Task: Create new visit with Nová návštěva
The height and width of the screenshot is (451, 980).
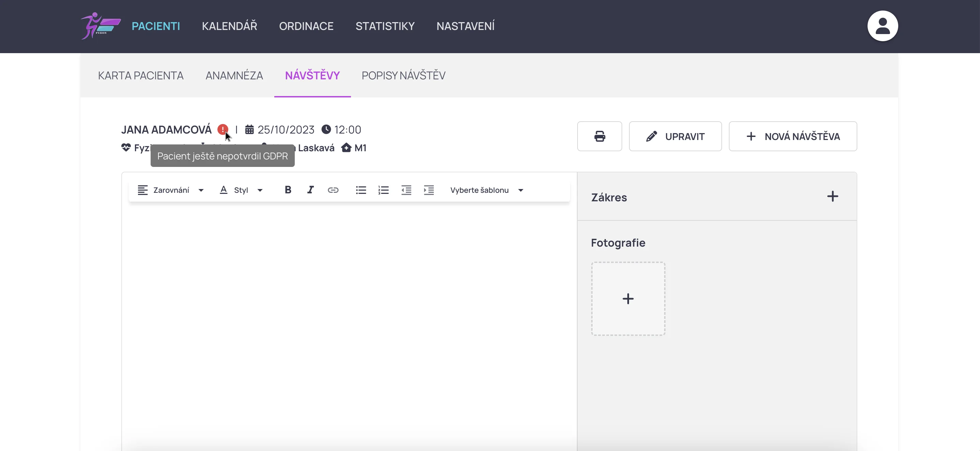Action: 793,136
